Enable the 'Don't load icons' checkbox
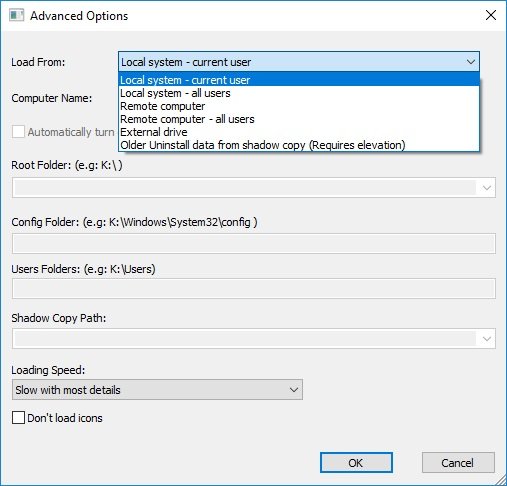The image size is (507, 486). 18,417
